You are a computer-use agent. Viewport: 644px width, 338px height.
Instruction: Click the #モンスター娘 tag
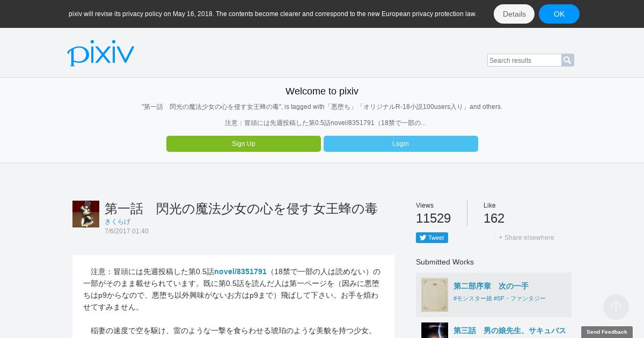[473, 298]
